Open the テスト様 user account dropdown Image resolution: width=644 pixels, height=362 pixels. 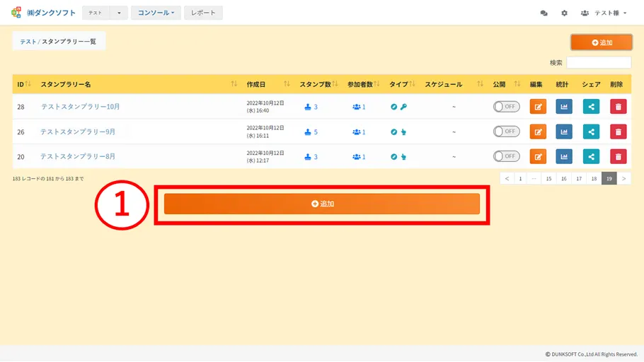(x=604, y=13)
